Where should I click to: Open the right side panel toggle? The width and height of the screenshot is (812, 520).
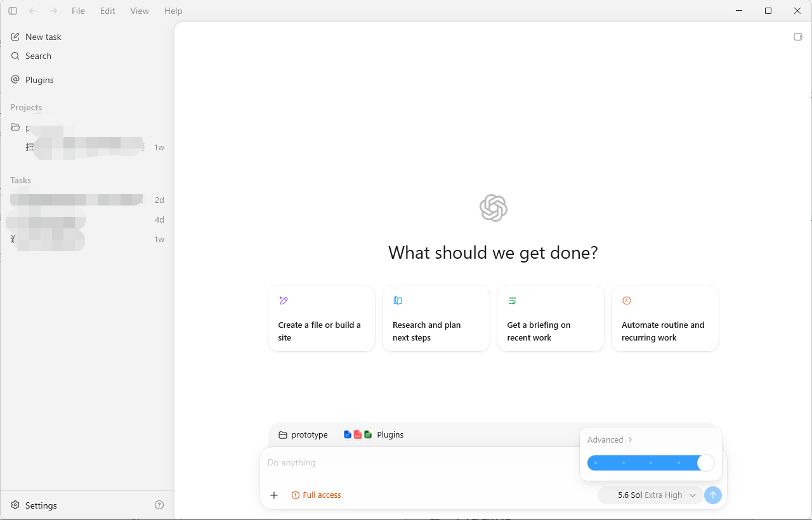[x=798, y=37]
